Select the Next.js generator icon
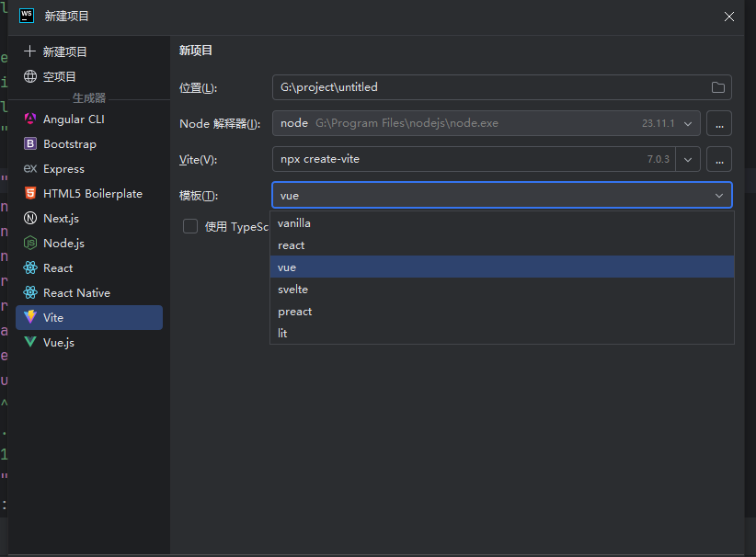Image resolution: width=756 pixels, height=557 pixels. tap(30, 218)
